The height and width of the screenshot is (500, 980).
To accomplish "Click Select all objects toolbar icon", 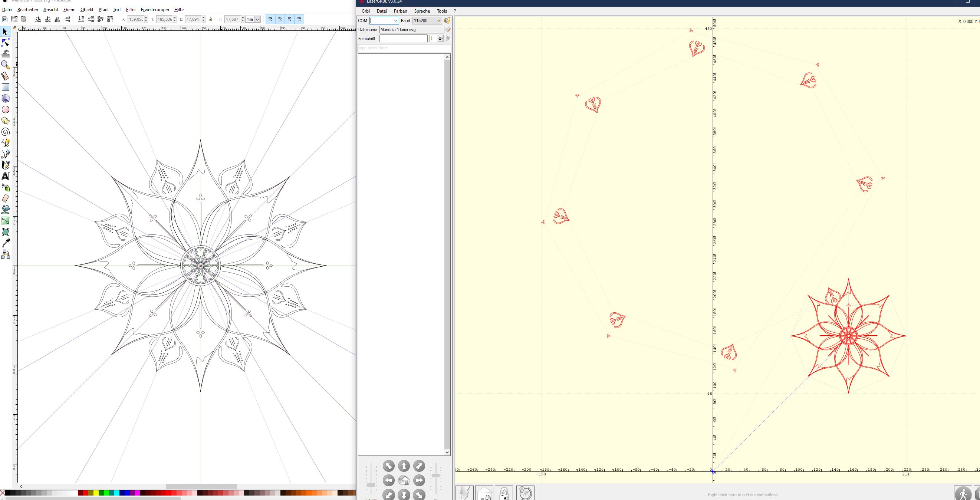I will point(4,19).
